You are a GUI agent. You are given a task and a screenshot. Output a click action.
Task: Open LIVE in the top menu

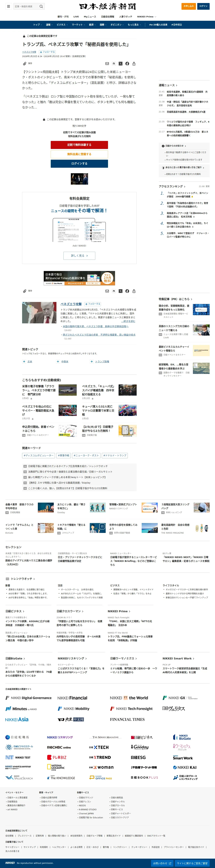[76, 17]
